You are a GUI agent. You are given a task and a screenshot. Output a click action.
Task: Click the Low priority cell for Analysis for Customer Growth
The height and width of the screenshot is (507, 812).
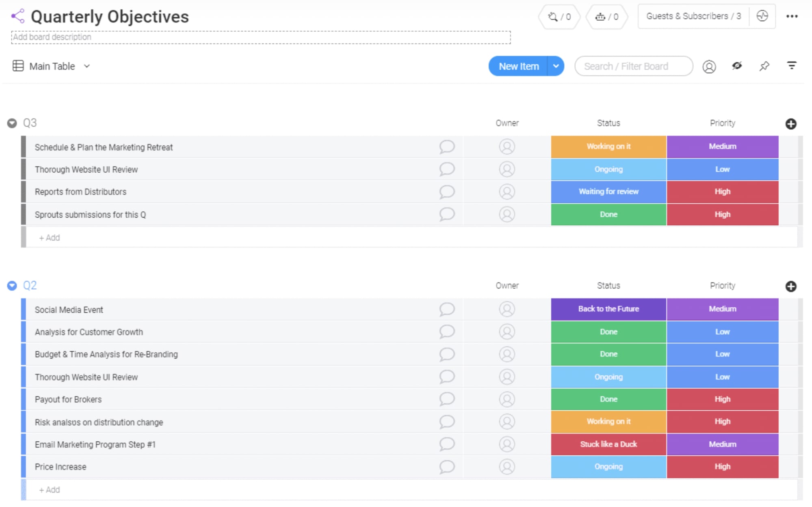[x=723, y=332]
